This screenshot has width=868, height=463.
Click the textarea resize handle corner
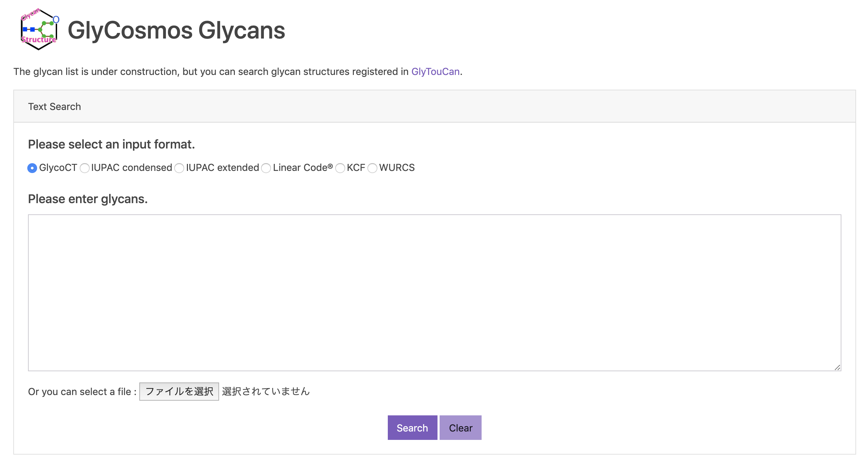[837, 367]
